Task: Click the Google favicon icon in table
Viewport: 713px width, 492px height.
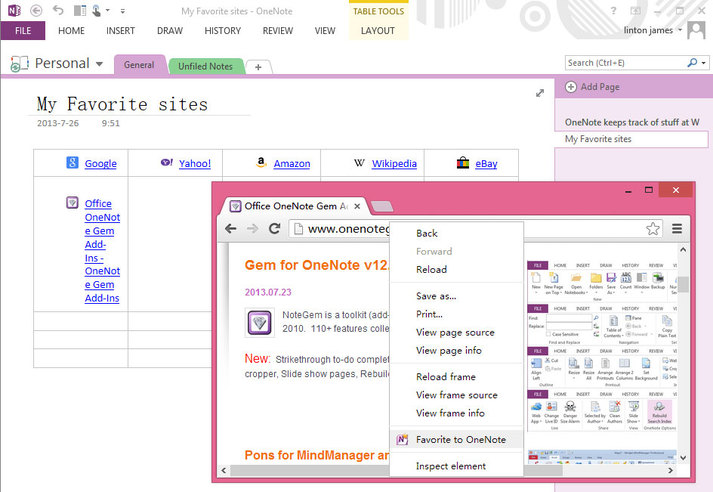Action: [x=72, y=162]
